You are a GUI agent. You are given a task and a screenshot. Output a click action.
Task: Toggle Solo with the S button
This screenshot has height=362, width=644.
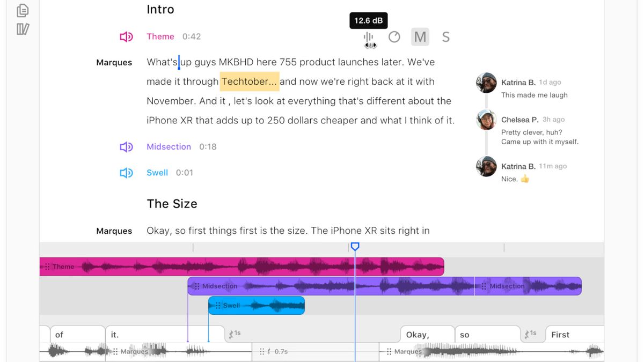(x=446, y=36)
